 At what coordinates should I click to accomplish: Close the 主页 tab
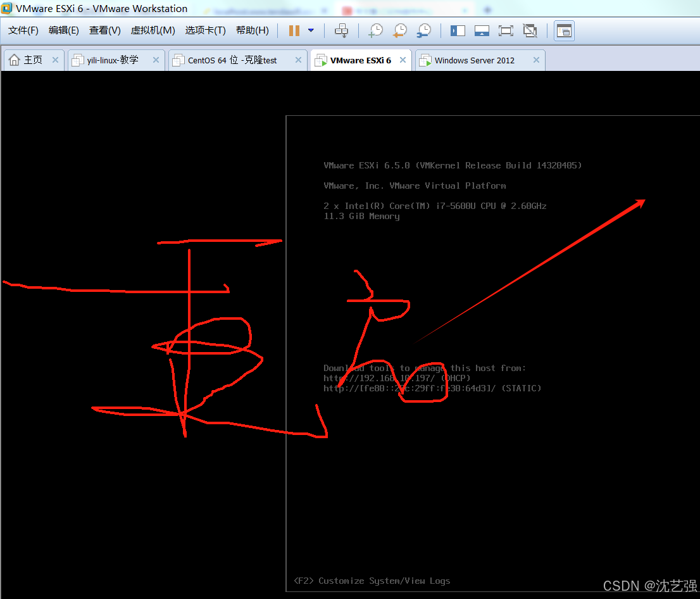pyautogui.click(x=55, y=60)
